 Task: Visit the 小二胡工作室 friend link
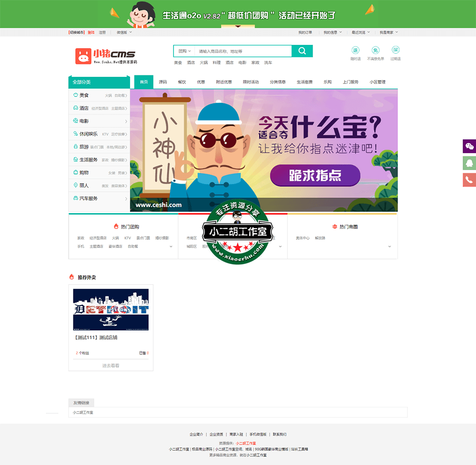(82, 412)
